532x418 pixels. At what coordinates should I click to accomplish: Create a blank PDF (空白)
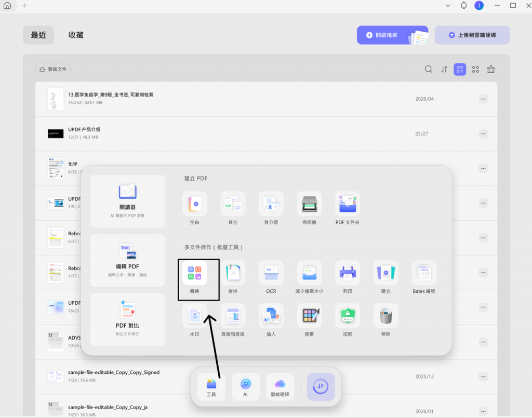(194, 204)
